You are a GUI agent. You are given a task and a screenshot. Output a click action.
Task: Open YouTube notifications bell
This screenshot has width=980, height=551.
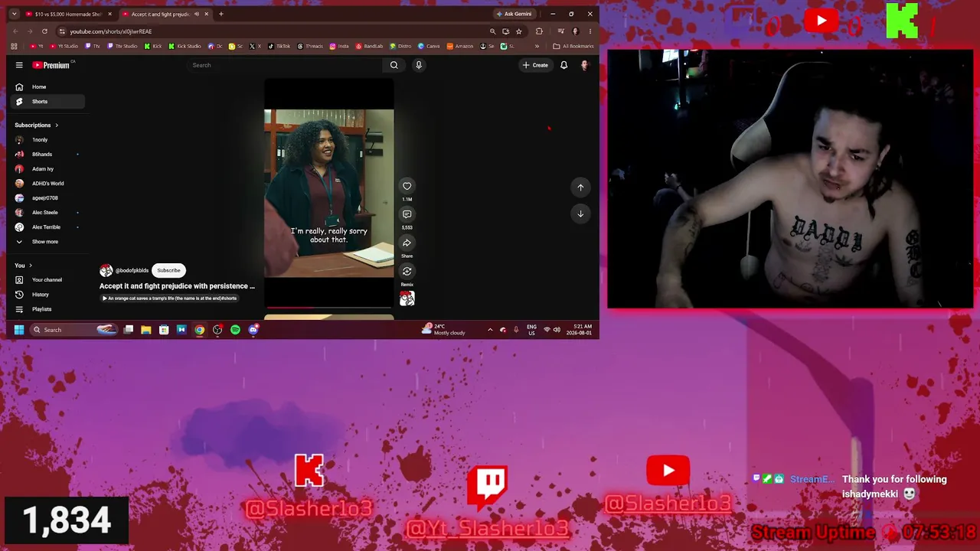tap(563, 65)
